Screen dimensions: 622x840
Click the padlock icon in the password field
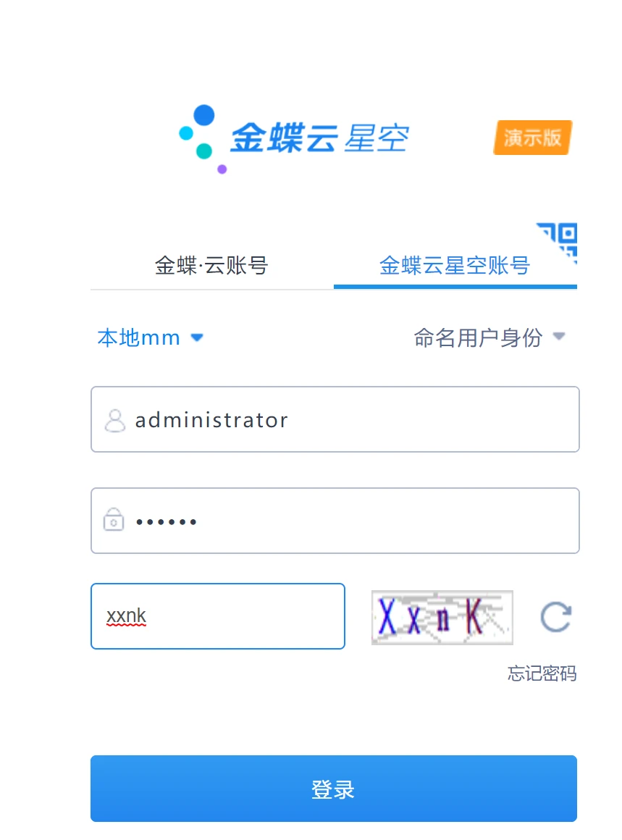click(114, 519)
